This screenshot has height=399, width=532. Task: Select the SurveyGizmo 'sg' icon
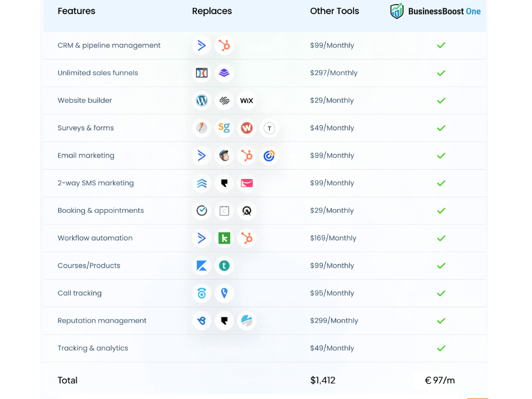tap(224, 128)
